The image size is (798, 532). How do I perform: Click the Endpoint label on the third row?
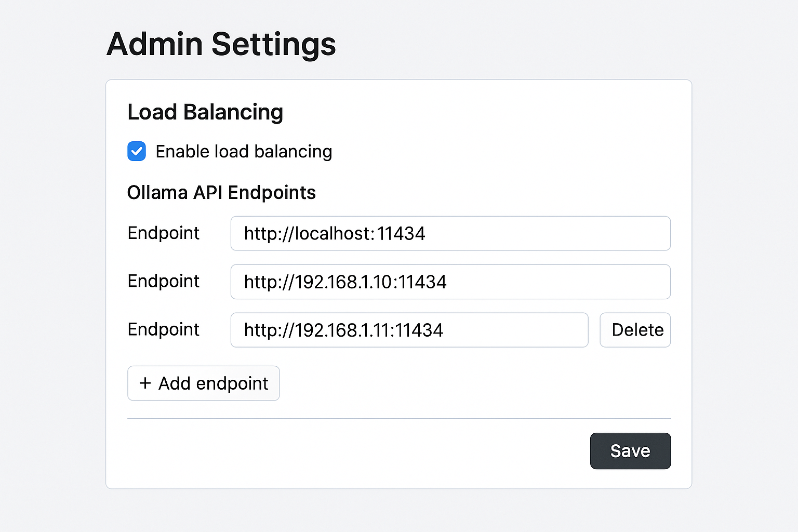163,329
